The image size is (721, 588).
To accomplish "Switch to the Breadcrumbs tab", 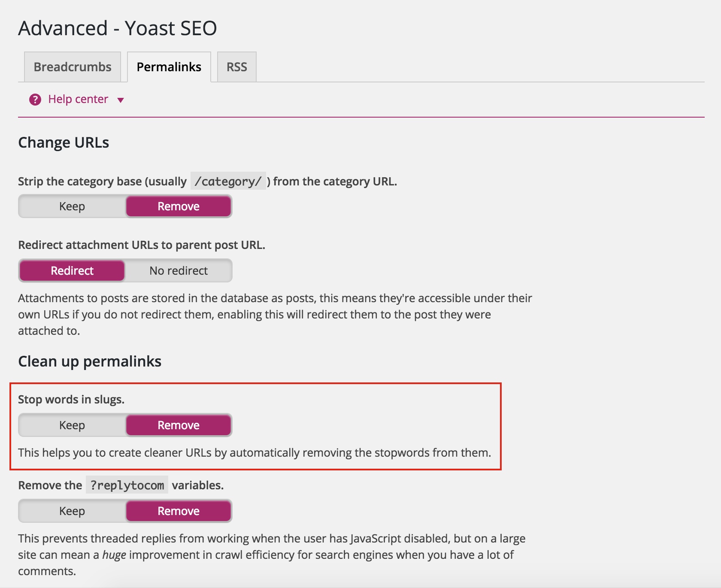I will (x=73, y=67).
